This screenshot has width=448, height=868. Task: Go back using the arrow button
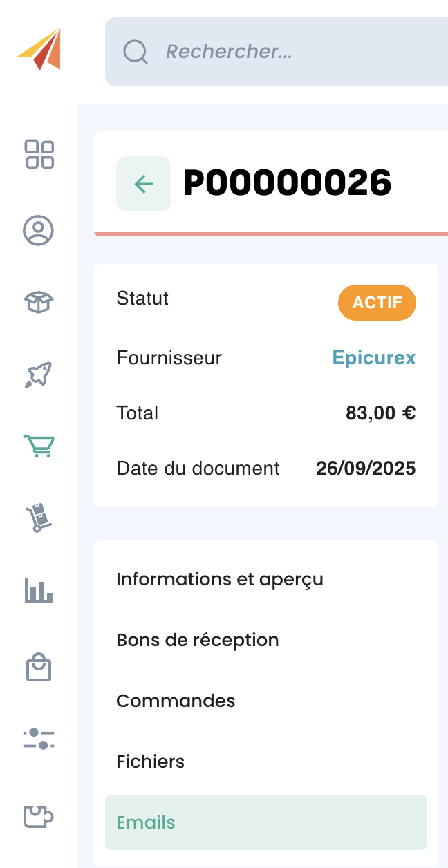click(x=144, y=184)
